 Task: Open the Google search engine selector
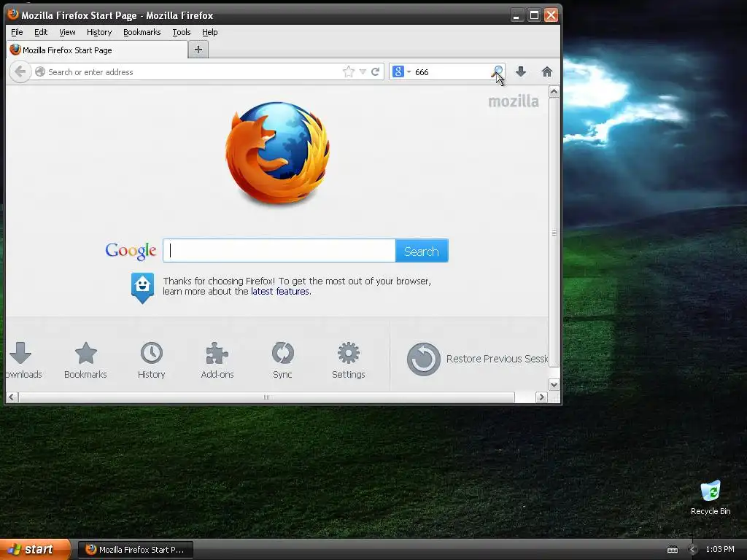pyautogui.click(x=402, y=72)
